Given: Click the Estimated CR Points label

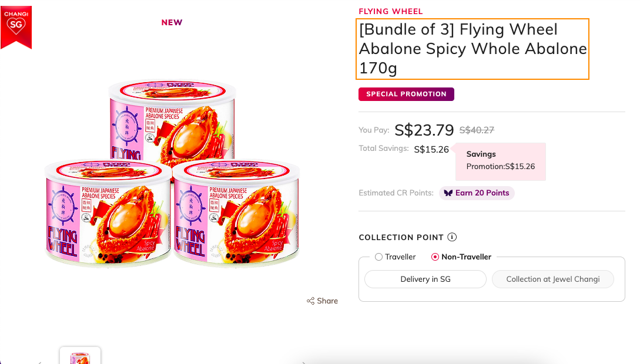Looking at the screenshot, I should (396, 193).
